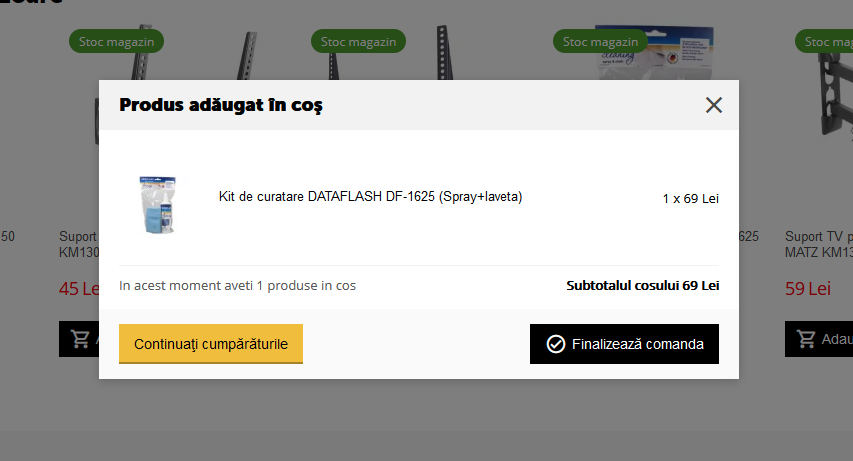
Task: Click the shopping cart icon on left product button
Action: click(81, 339)
